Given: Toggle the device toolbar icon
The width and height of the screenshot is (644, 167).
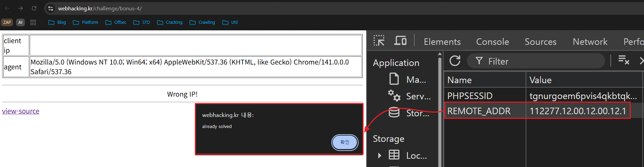Looking at the screenshot, I should coord(400,41).
